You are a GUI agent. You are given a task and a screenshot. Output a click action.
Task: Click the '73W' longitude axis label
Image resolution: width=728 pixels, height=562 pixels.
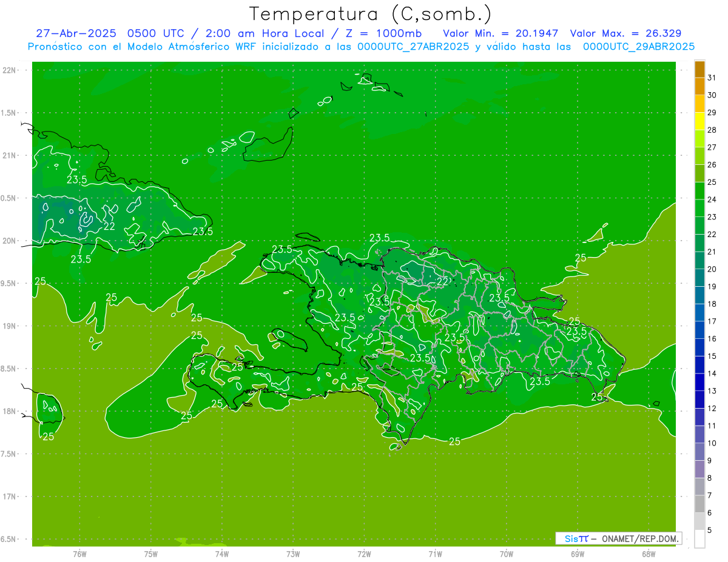(293, 554)
